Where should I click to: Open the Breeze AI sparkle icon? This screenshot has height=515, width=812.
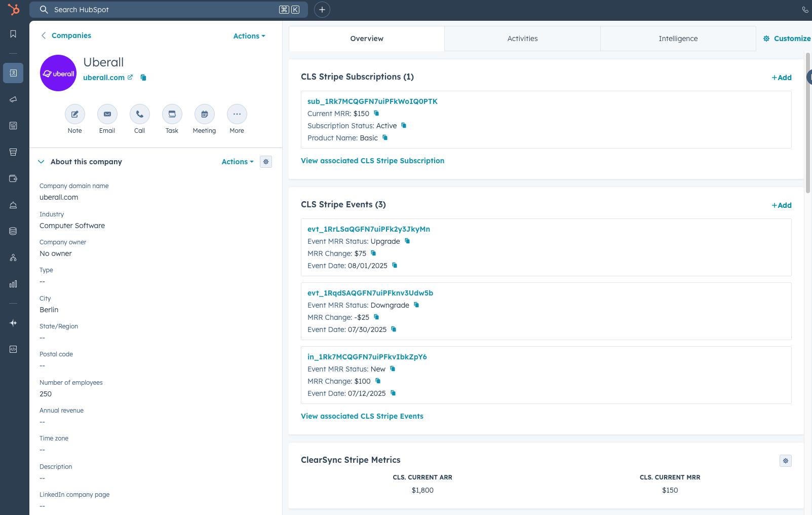click(x=13, y=323)
